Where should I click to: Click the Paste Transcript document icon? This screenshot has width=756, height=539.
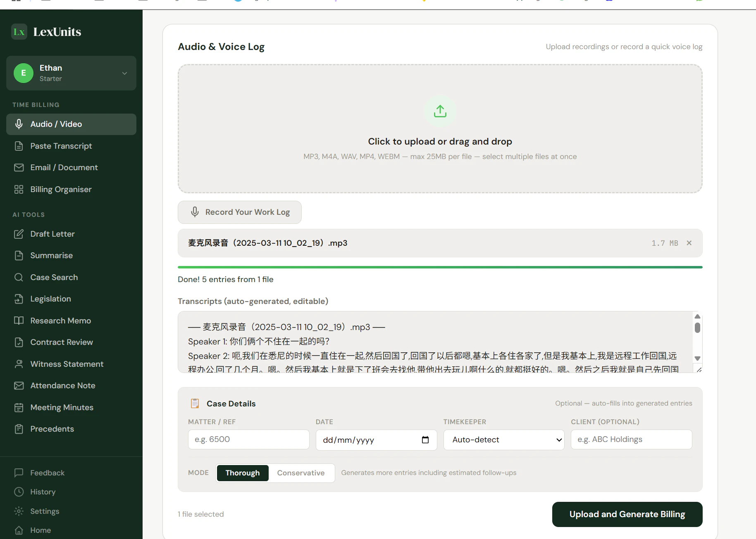pos(19,146)
